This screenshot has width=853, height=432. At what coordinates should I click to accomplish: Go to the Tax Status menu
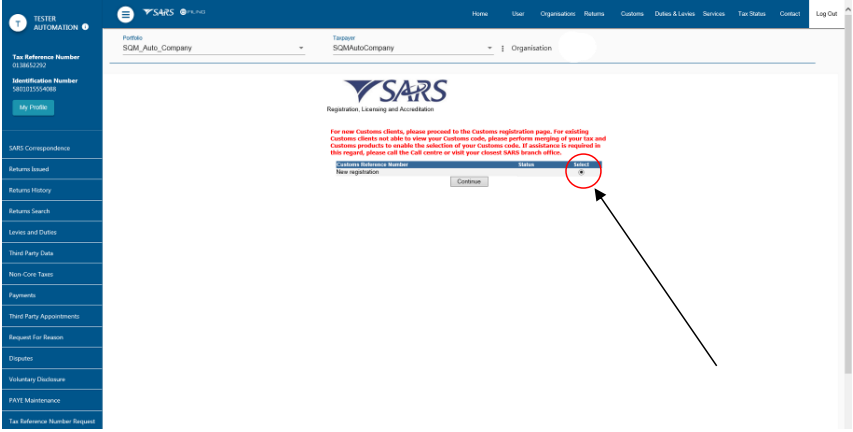click(x=751, y=13)
